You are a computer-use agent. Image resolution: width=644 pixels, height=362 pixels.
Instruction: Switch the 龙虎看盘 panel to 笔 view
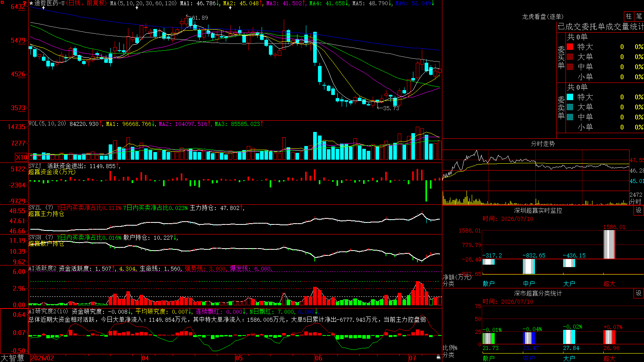(639, 16)
